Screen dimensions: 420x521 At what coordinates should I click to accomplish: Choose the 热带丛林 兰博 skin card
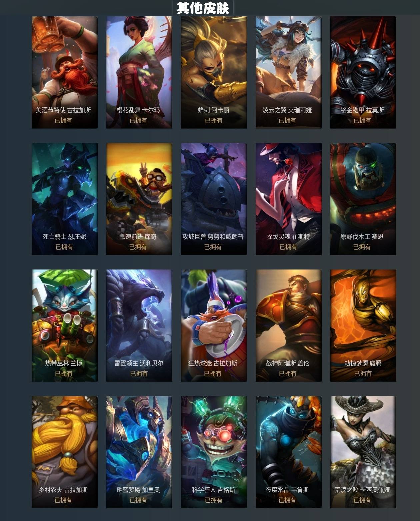point(65,325)
